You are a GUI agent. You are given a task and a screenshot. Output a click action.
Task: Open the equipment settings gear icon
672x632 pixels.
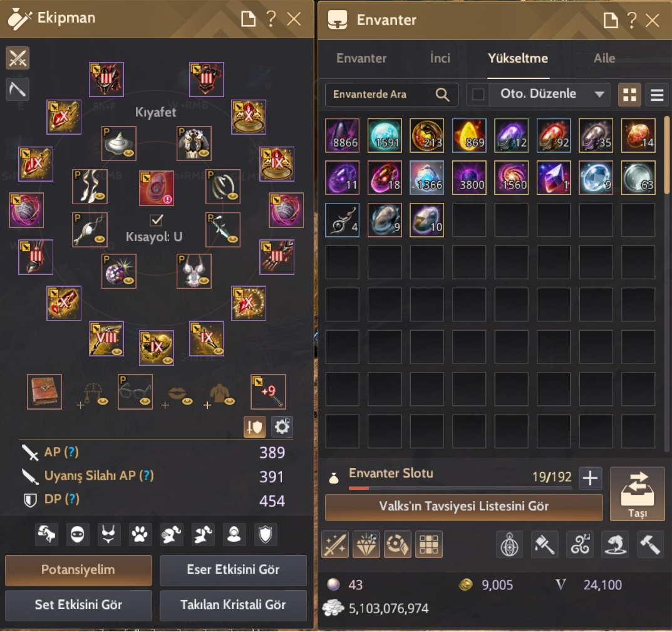(282, 427)
